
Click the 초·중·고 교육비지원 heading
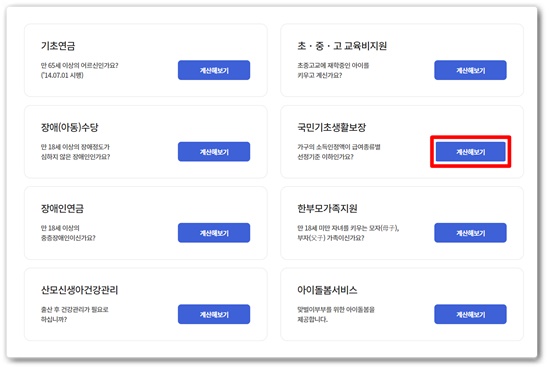[x=342, y=46]
